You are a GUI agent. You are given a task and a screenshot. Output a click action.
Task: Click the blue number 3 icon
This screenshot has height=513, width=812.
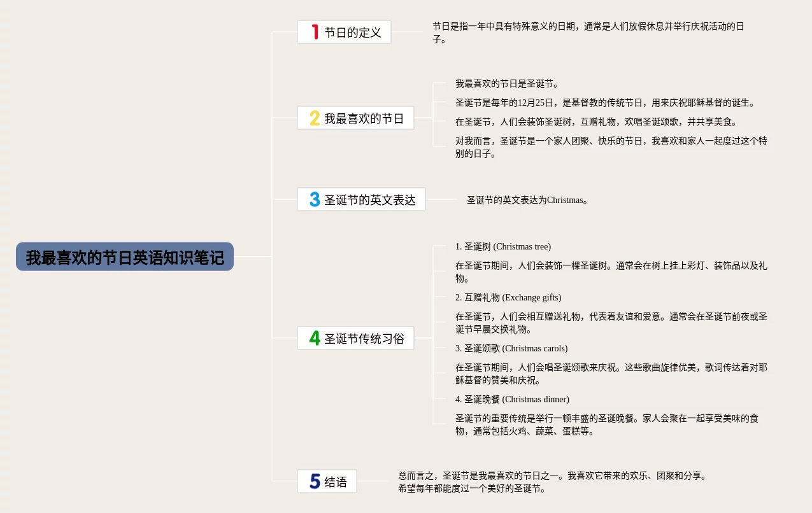pyautogui.click(x=315, y=199)
